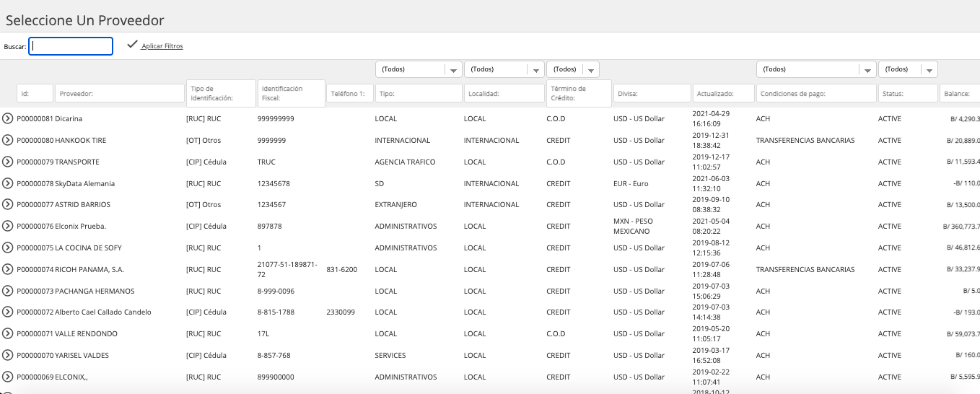Click fiscal ID 8-857-768
The height and width of the screenshot is (394, 980).
click(274, 355)
